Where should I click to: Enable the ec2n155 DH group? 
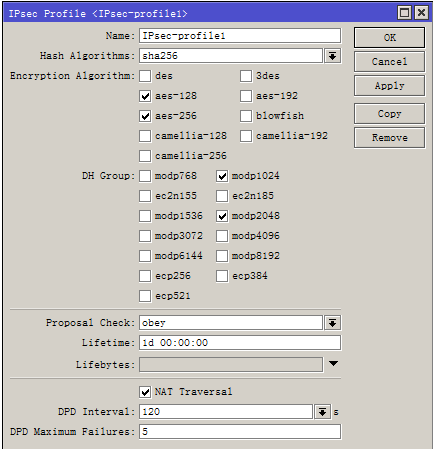[145, 196]
